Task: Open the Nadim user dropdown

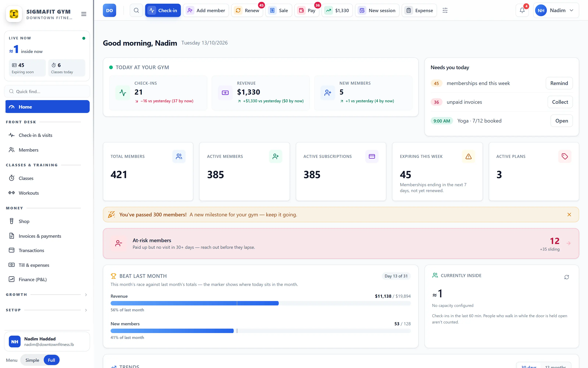Action: tap(556, 10)
